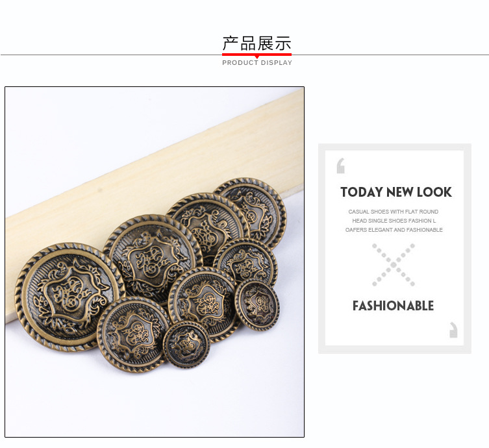Click the HEAD SINGLE SHOES FASHION line
The height and width of the screenshot is (448, 489).
(x=394, y=221)
